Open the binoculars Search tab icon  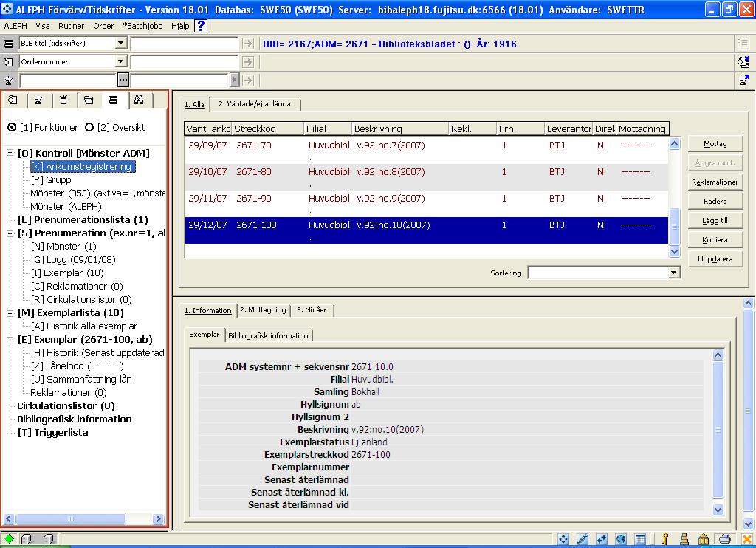coord(139,100)
